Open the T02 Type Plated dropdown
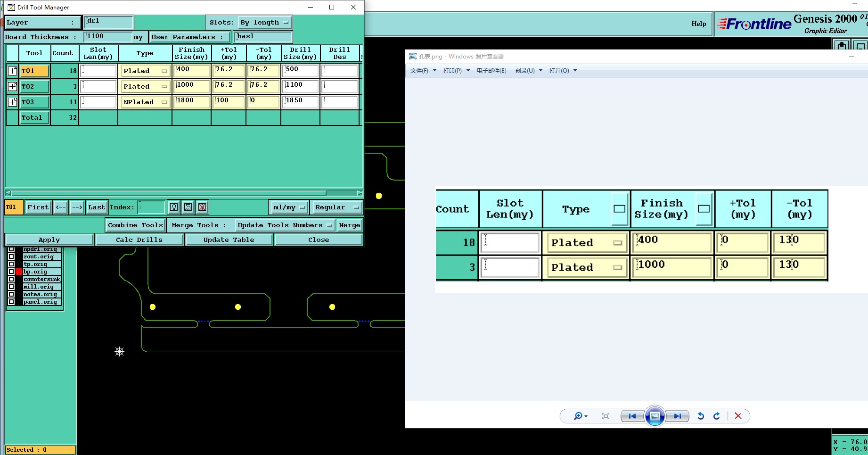The image size is (868, 455). tap(145, 86)
